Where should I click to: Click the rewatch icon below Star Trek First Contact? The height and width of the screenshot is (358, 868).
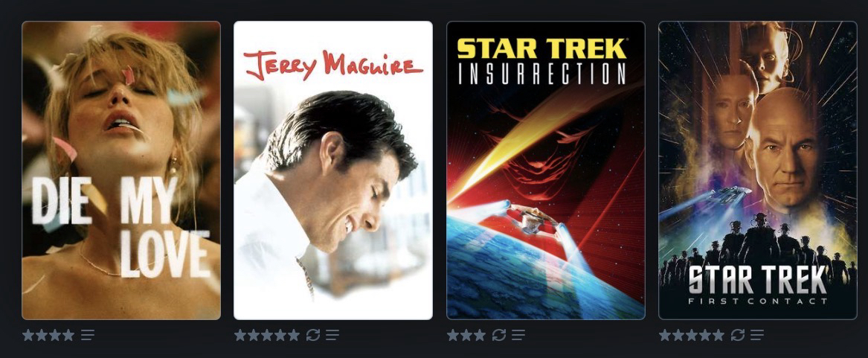point(737,335)
